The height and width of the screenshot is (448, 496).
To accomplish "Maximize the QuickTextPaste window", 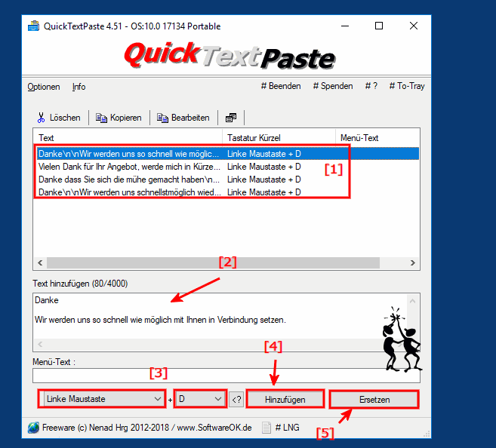I will pyautogui.click(x=379, y=26).
